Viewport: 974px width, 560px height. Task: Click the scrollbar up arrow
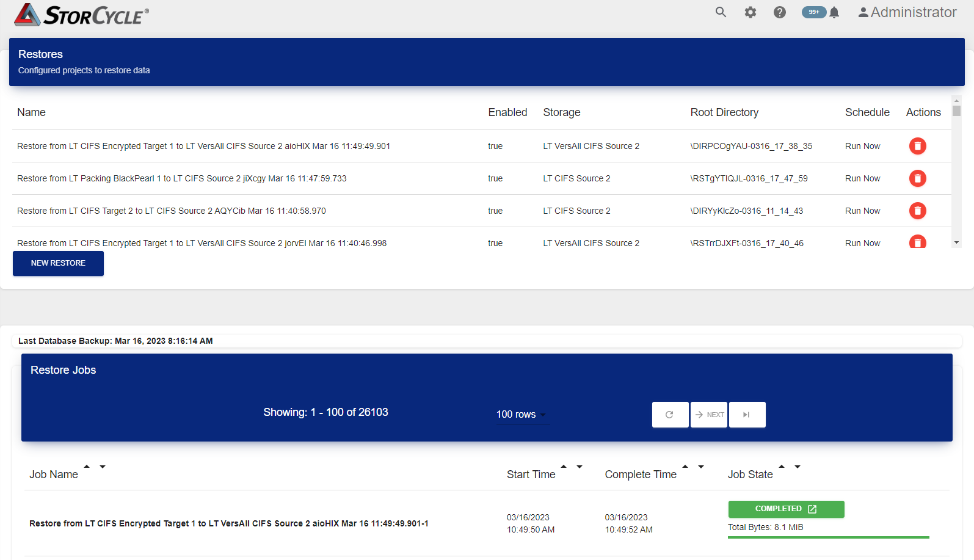point(956,100)
